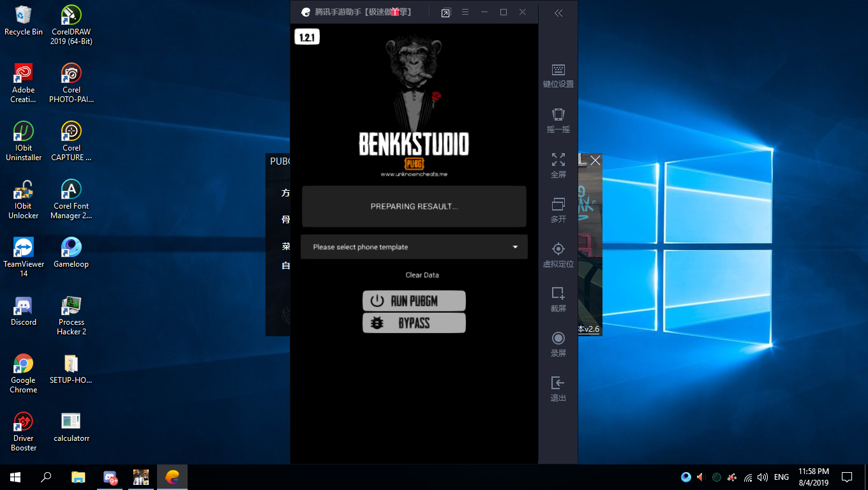Screen dimensions: 868x490
Task: Click the red gift icon in the title bar
Action: click(x=394, y=11)
